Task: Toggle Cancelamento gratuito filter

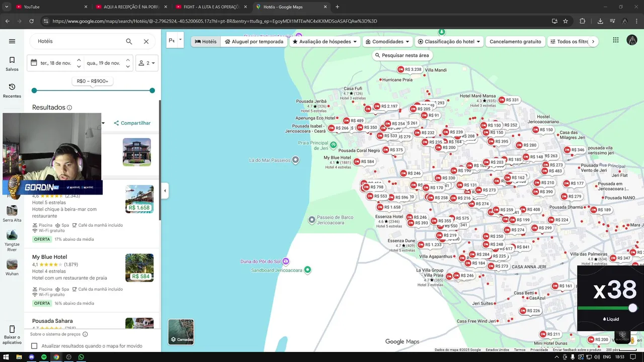Action: tap(515, 42)
